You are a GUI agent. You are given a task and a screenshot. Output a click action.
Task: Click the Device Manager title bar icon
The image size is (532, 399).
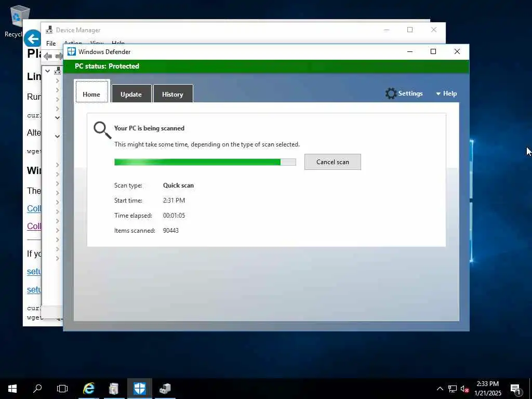pos(49,30)
